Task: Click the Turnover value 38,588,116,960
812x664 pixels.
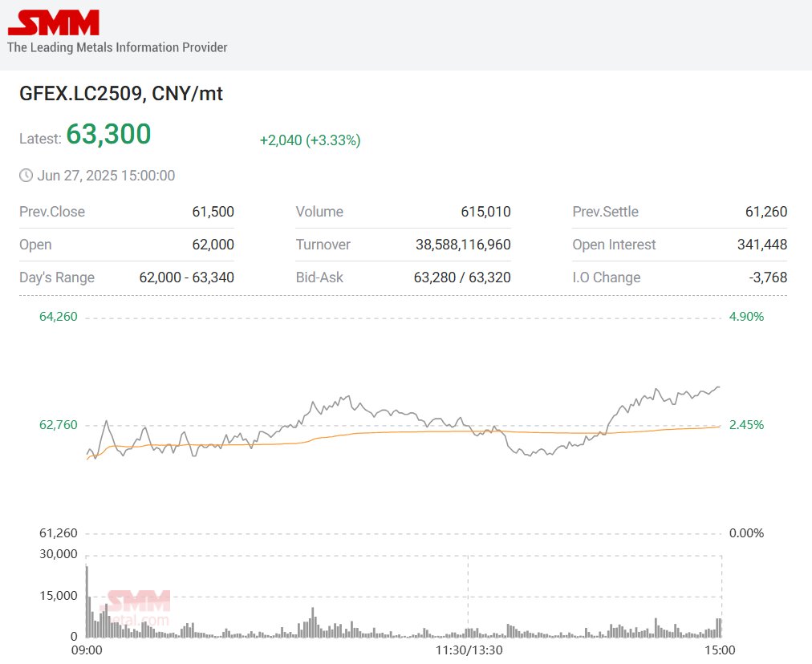Action: click(x=463, y=245)
